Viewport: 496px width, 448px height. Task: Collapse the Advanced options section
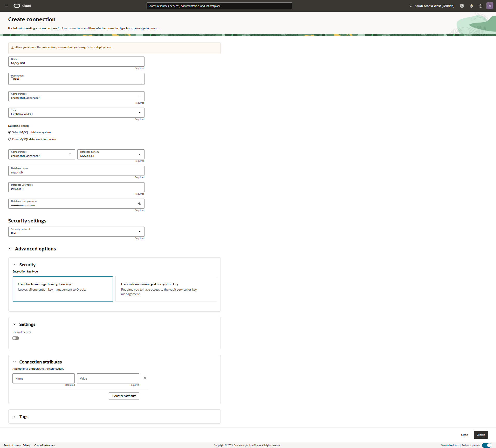[10, 249]
